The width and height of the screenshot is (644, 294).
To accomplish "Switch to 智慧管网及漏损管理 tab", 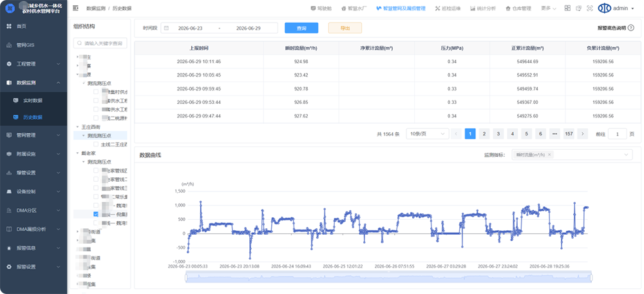I will click(x=401, y=8).
